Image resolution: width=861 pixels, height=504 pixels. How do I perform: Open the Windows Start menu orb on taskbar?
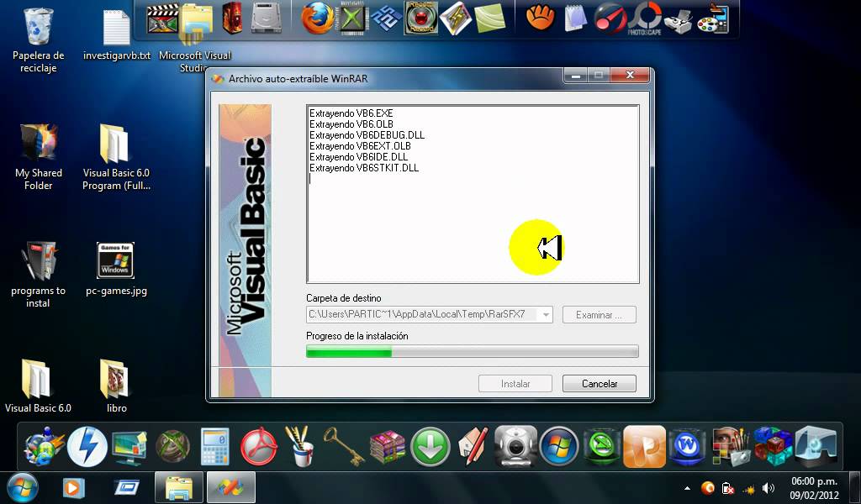point(22,487)
